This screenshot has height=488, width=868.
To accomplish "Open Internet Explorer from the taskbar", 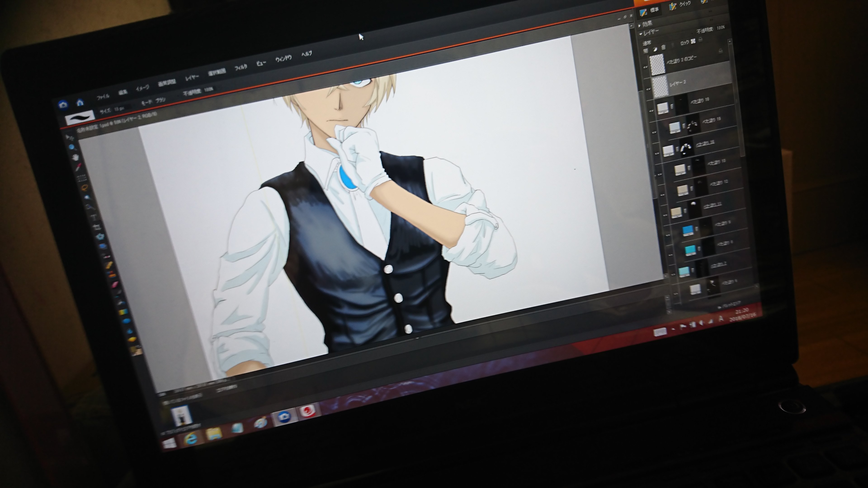I will (x=191, y=439).
